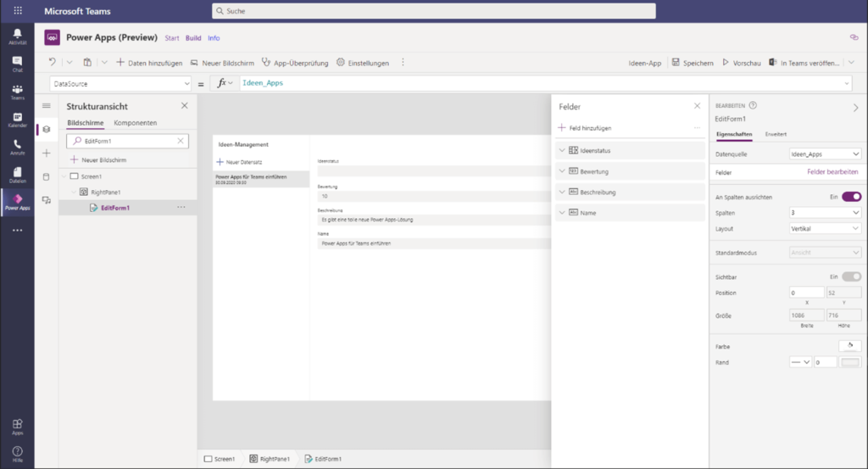Open the undo history dropdown arrow
This screenshot has width=868, height=469.
70,63
